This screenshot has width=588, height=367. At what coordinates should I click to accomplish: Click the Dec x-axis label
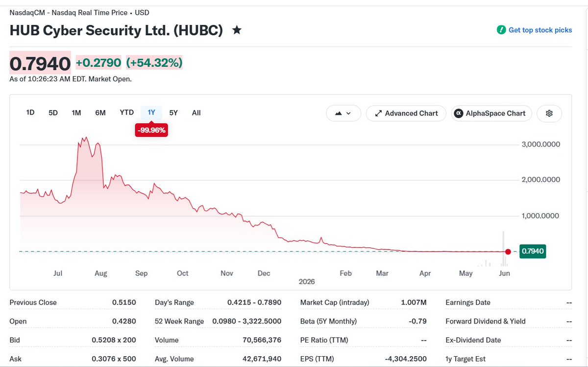point(264,273)
